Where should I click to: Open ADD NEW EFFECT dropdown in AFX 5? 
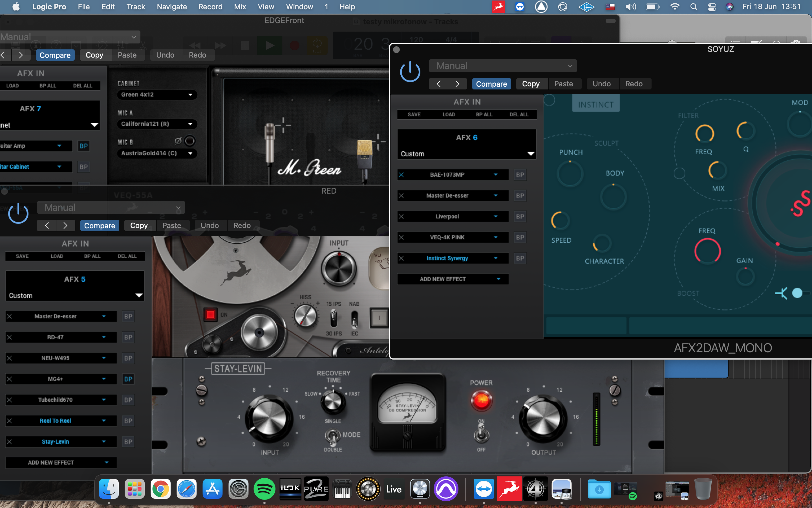tap(61, 462)
